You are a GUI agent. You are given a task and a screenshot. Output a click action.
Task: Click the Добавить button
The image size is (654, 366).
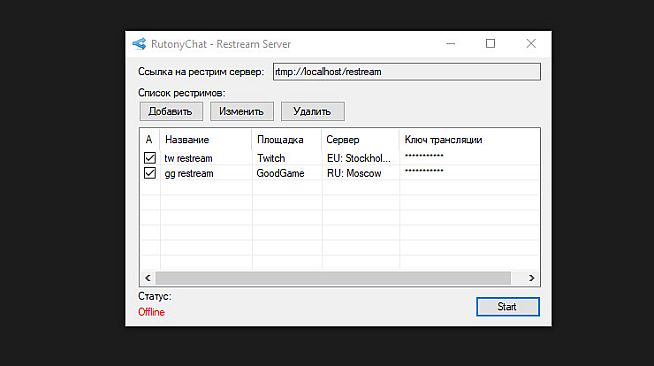coord(171,111)
